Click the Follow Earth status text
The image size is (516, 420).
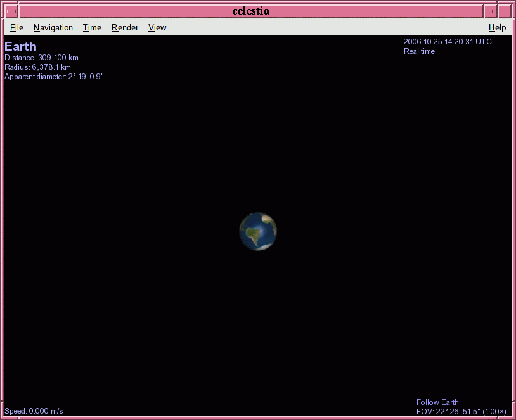[437, 402]
